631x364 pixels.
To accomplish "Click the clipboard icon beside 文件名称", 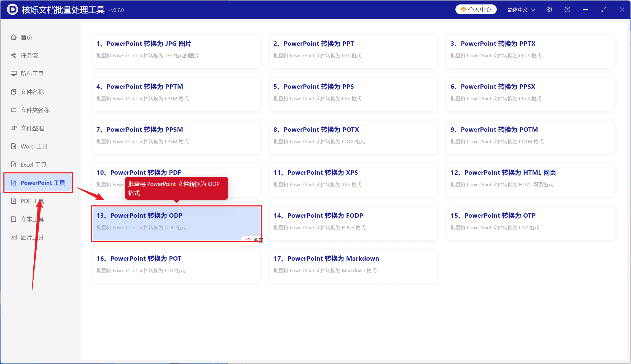I will (x=14, y=92).
